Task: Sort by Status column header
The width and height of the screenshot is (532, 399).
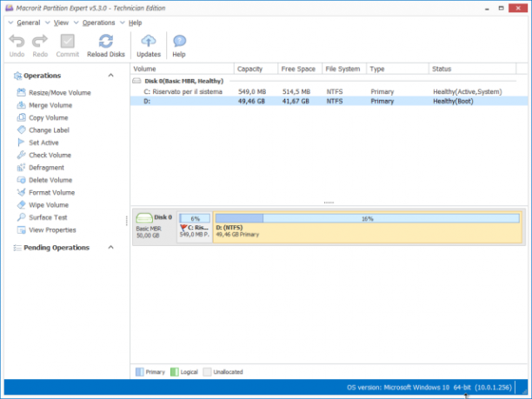Action: pyautogui.click(x=473, y=69)
